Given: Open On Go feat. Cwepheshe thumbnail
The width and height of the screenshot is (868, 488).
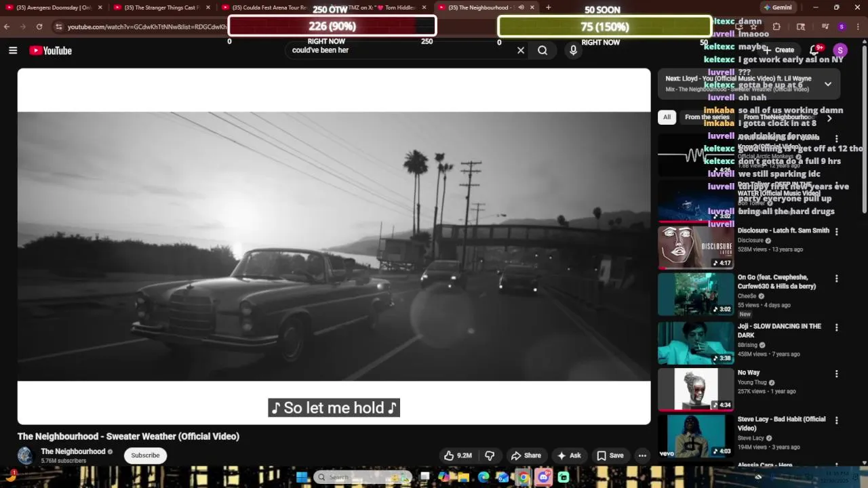Looking at the screenshot, I should (696, 294).
